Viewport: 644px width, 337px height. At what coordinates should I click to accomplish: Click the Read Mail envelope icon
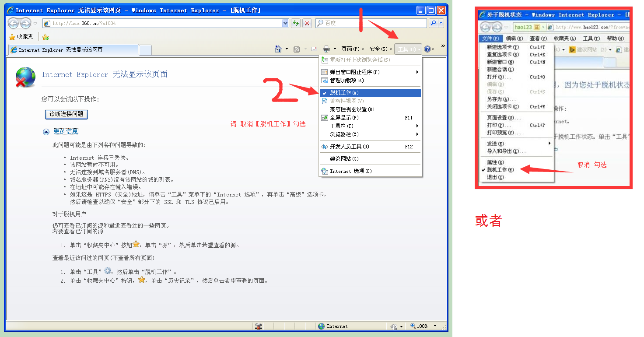(314, 49)
